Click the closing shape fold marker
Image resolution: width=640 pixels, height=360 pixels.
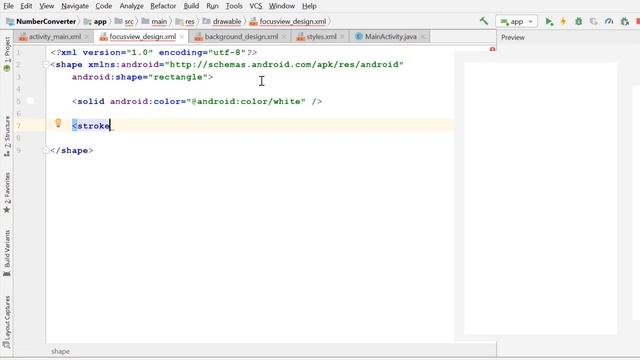[46, 150]
